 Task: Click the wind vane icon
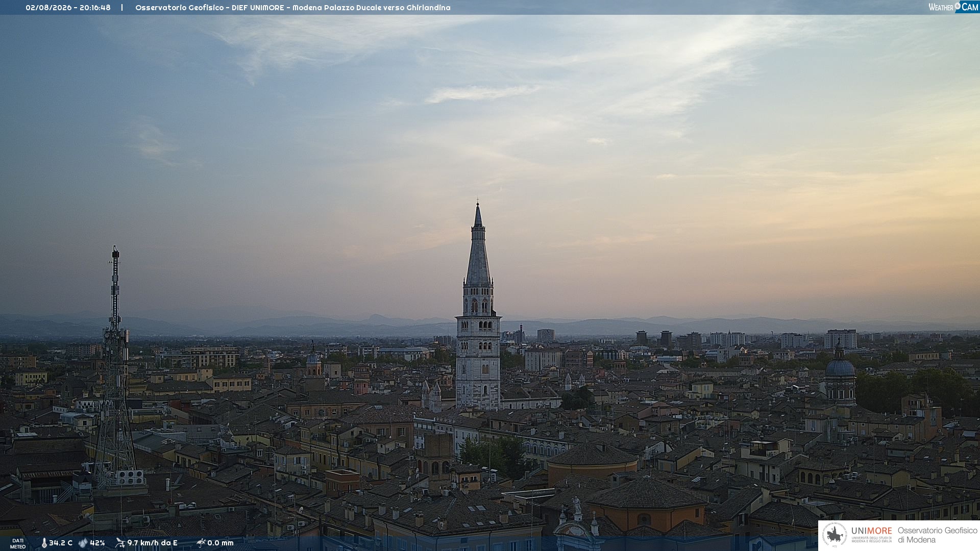[x=120, y=543]
